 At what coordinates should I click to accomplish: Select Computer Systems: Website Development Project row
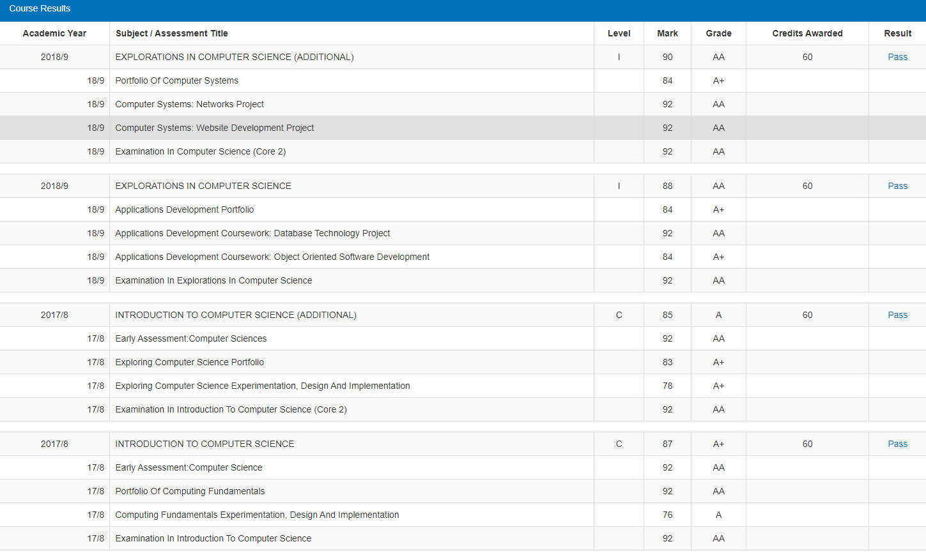(x=463, y=128)
